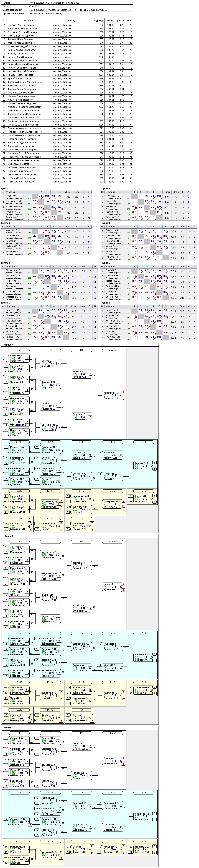Click the Финал-1 section title
The width and height of the screenshot is (199, 868).
(x=9, y=345)
